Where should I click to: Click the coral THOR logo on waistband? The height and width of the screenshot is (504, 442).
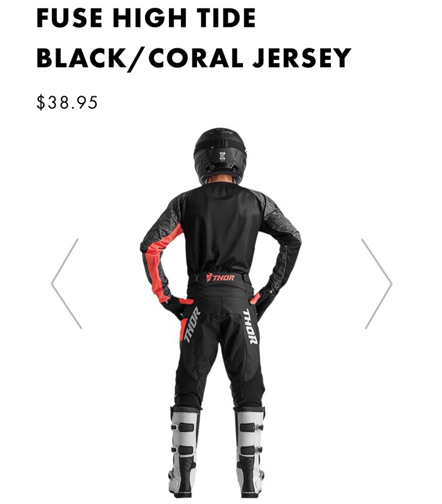click(220, 277)
